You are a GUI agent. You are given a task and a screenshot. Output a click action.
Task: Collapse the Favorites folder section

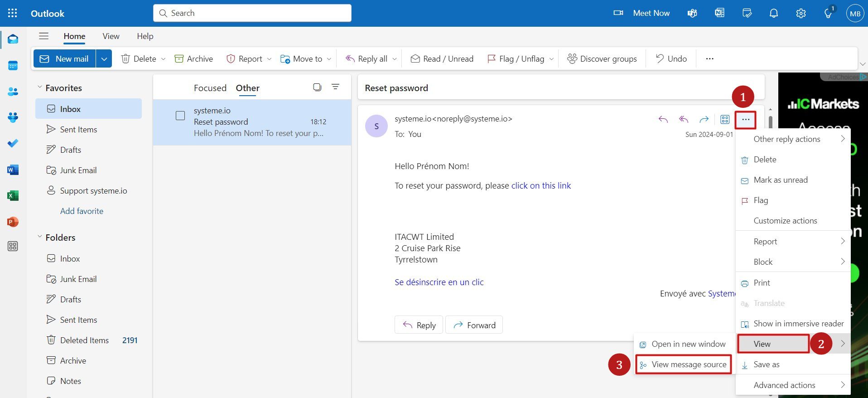(x=40, y=87)
